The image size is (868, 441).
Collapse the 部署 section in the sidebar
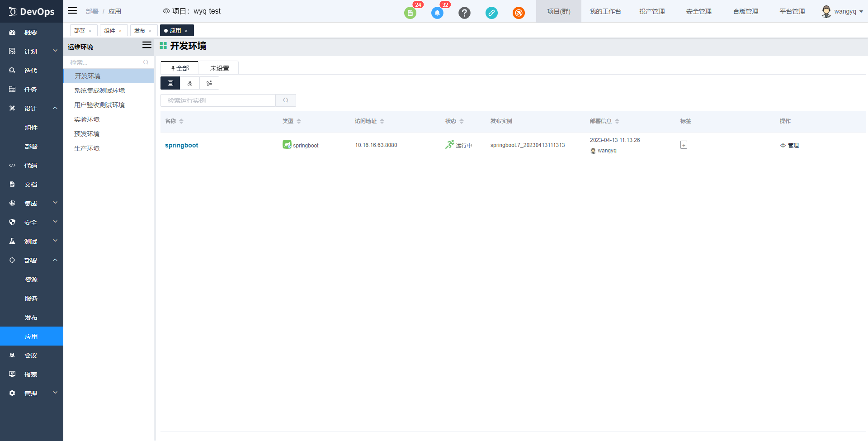(55, 260)
